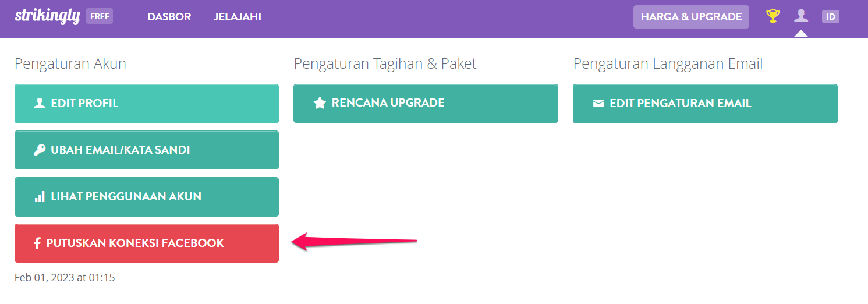This screenshot has width=868, height=304.
Task: Click Putuskan Koneksi Facebook button
Action: tap(147, 243)
